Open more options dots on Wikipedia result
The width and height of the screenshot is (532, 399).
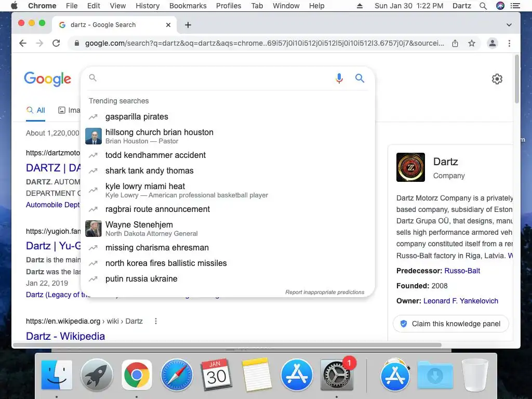(x=156, y=321)
